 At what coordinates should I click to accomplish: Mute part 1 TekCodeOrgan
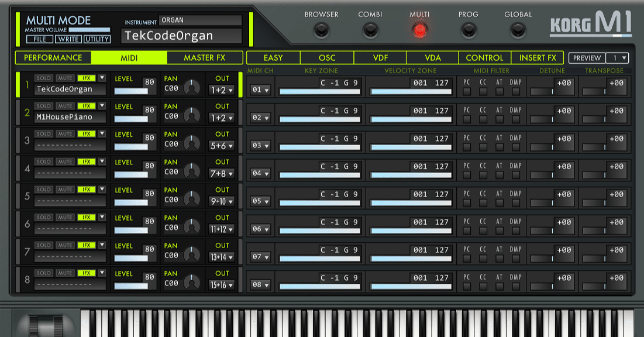(65, 78)
